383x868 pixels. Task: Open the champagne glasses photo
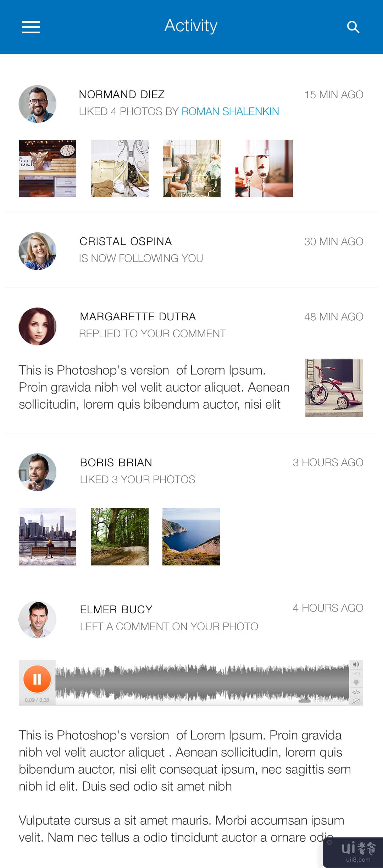click(264, 168)
